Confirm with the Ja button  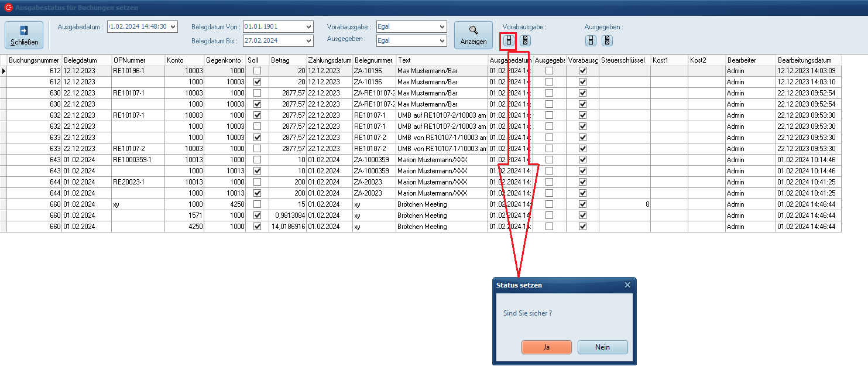click(x=546, y=347)
